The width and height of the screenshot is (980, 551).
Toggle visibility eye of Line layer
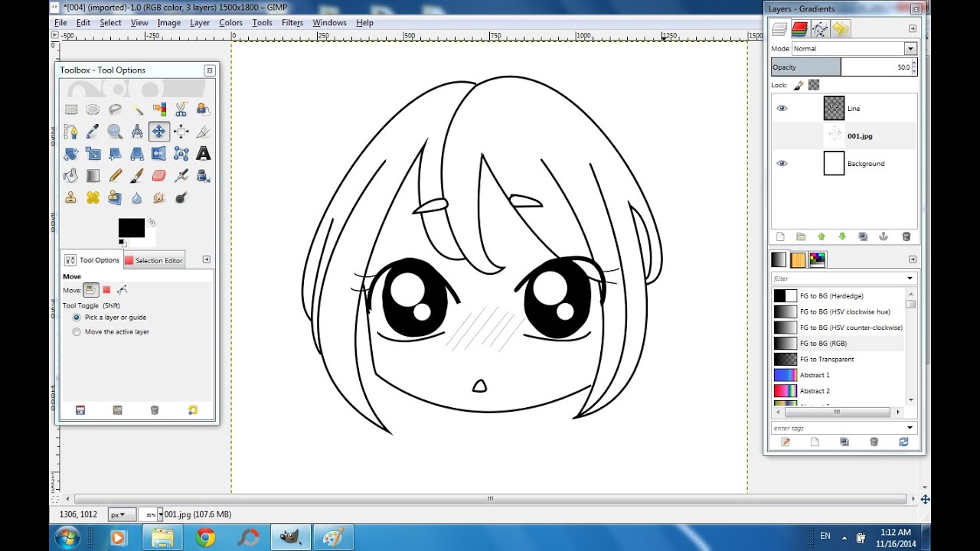[x=782, y=109]
